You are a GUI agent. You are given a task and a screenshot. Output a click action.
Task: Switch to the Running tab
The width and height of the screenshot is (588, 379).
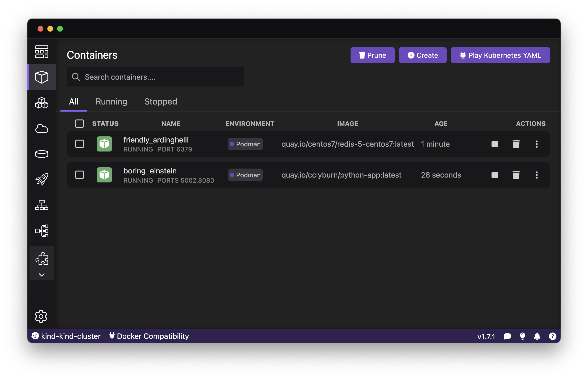pos(111,102)
